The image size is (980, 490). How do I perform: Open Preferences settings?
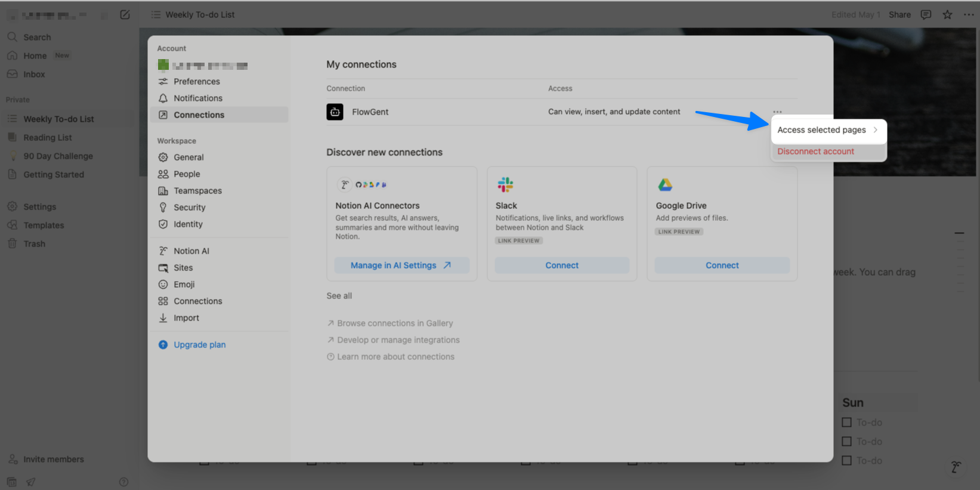tap(197, 81)
